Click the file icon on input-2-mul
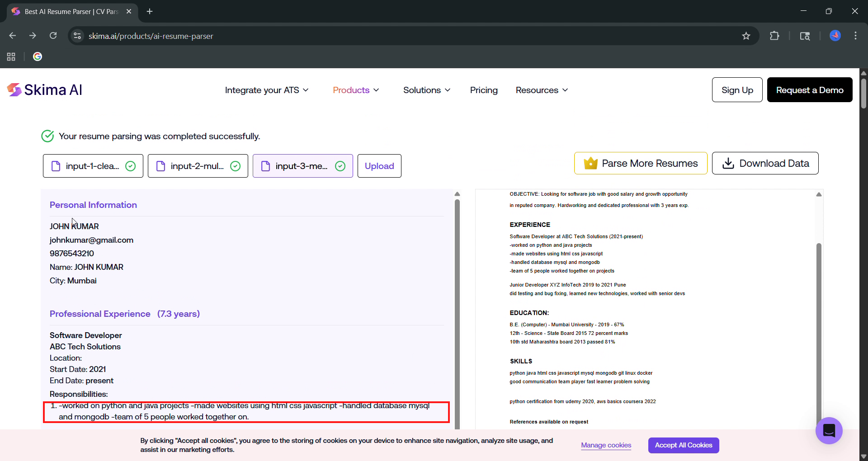The image size is (868, 461). click(x=161, y=166)
